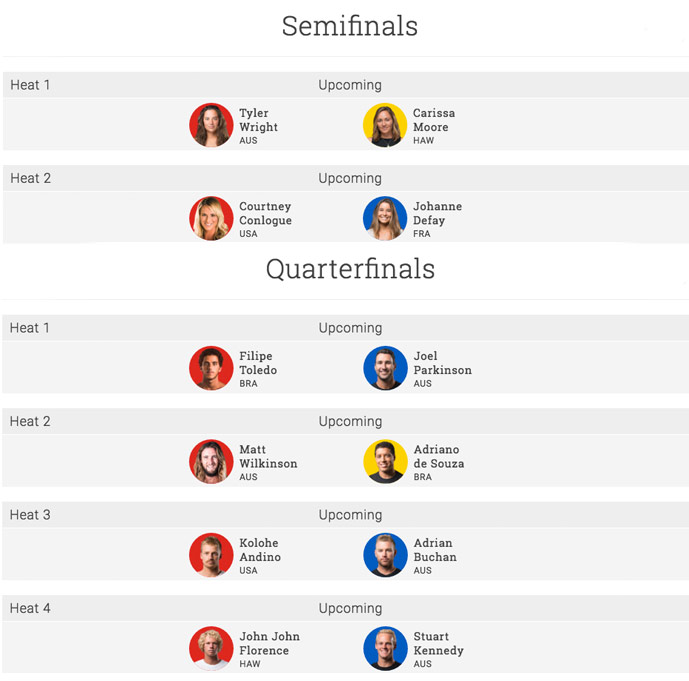Viewport: 689px width, 681px height.
Task: Expand Semifinals Heat 2 header row
Action: click(346, 178)
